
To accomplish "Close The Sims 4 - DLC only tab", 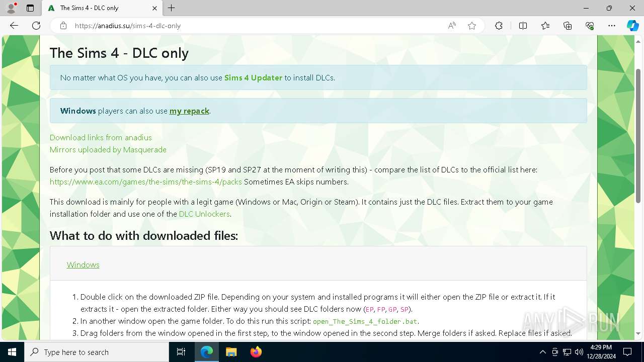I will pyautogui.click(x=154, y=8).
